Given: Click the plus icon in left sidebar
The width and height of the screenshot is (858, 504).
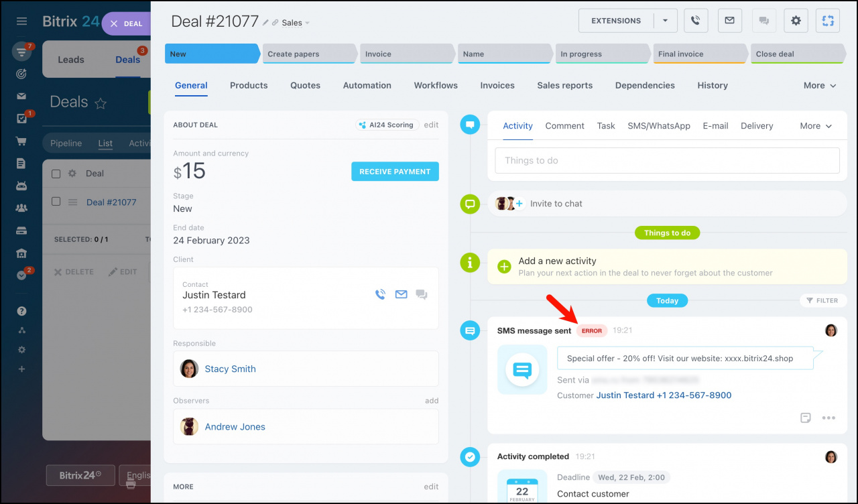Looking at the screenshot, I should click(x=21, y=369).
